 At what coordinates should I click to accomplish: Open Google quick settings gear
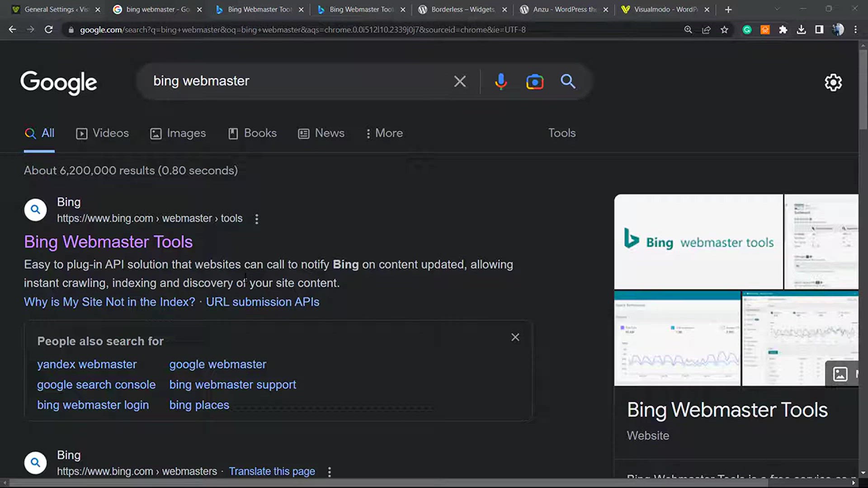833,82
